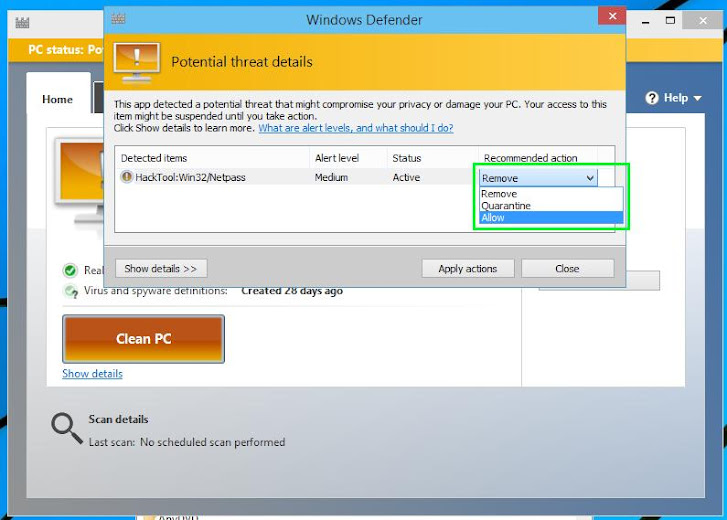Click the Medium alert level cell
Viewport: 727px width, 520px height.
[331, 178]
